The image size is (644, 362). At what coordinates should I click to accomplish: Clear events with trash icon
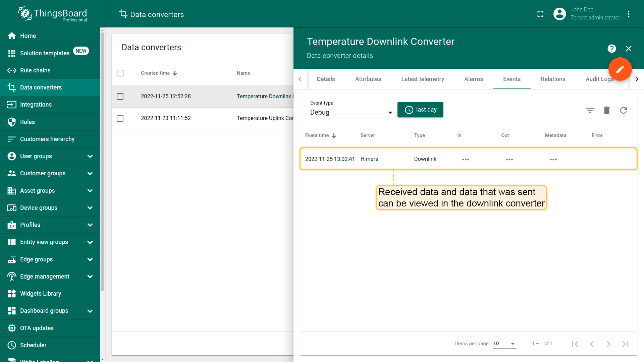point(607,110)
